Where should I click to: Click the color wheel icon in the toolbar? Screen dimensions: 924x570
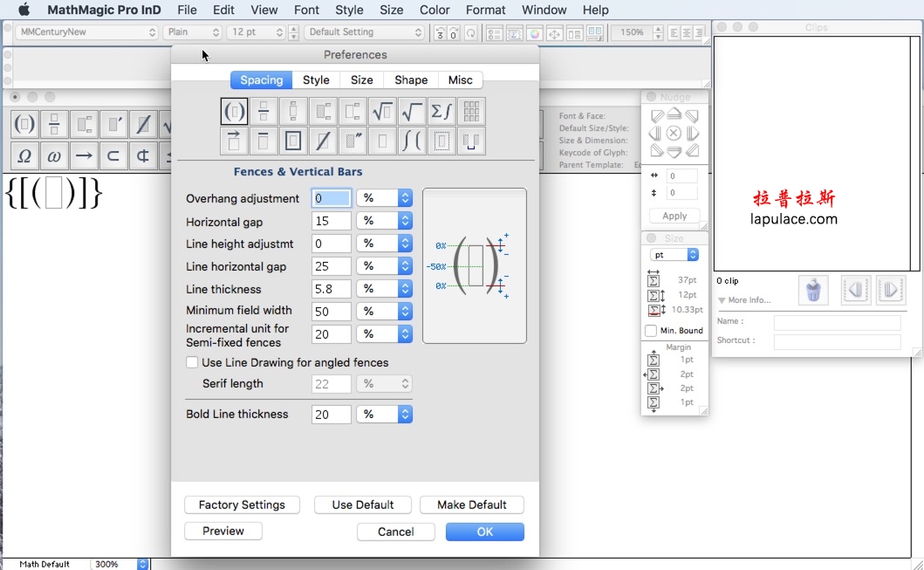pos(535,33)
